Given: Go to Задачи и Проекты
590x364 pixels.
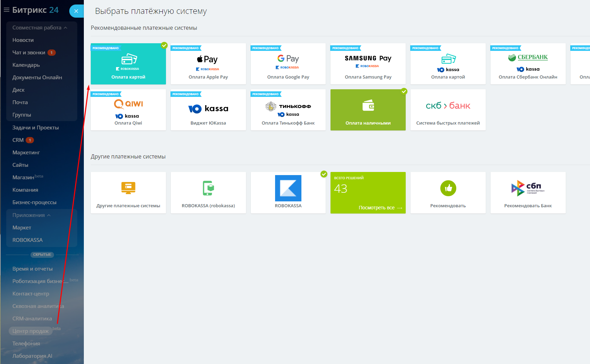Looking at the screenshot, I should pos(36,128).
